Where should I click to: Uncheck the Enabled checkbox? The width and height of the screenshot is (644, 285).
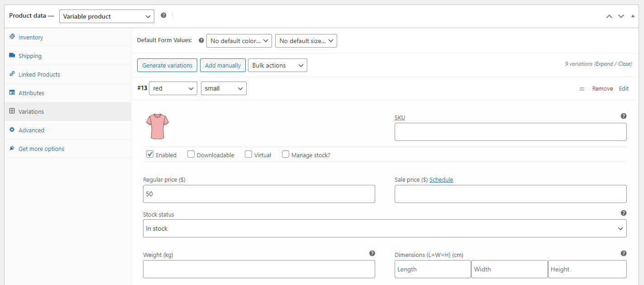(150, 154)
